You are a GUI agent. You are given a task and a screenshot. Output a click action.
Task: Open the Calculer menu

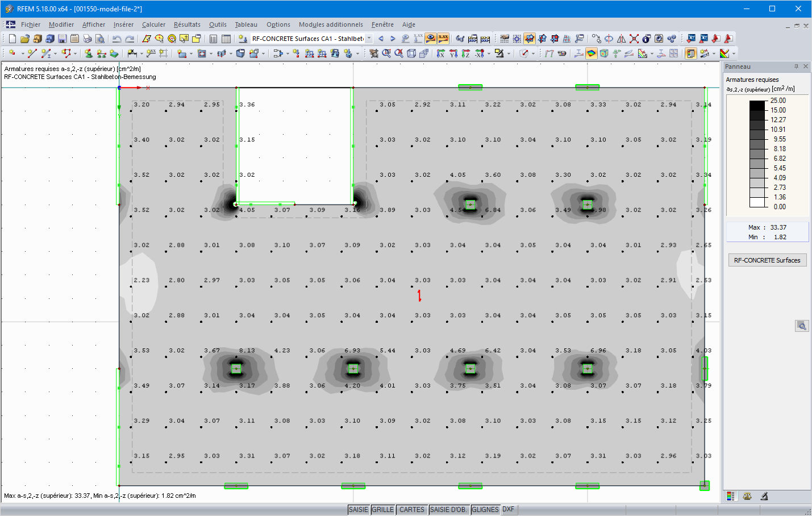pyautogui.click(x=153, y=24)
